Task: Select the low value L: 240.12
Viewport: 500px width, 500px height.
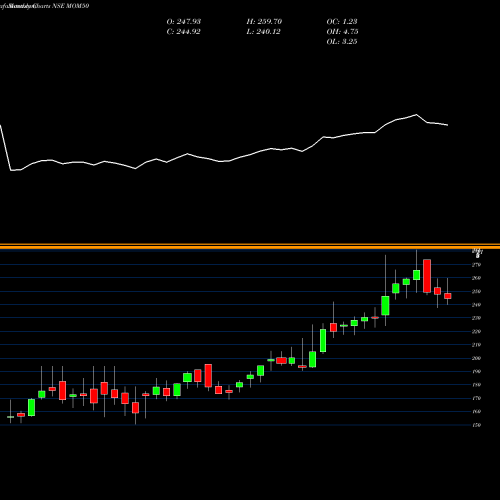Action: (263, 32)
